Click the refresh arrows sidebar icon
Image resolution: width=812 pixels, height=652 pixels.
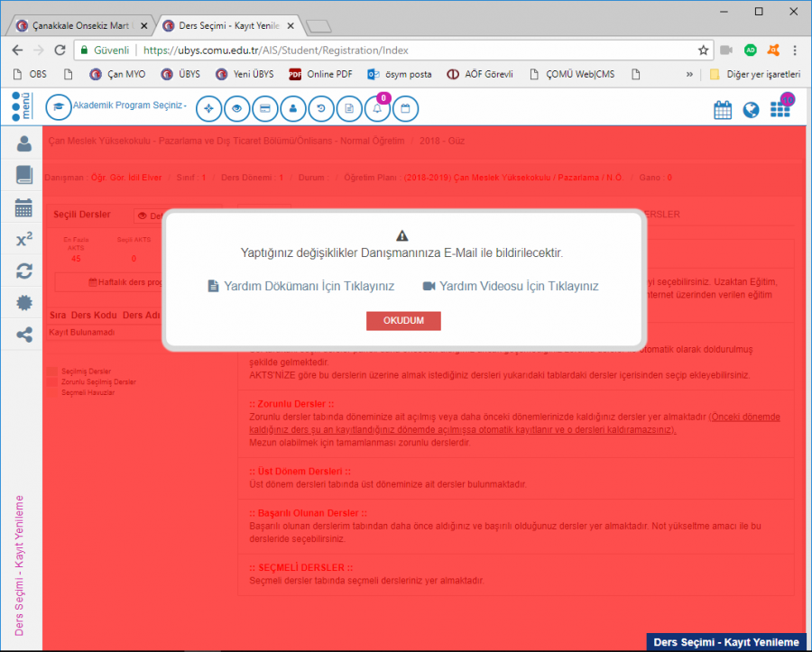[x=23, y=271]
